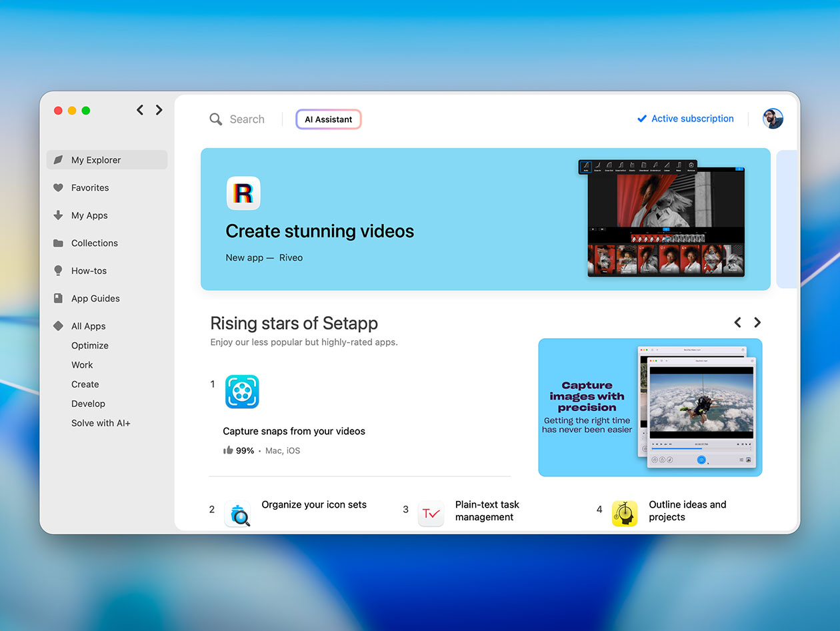
Task: Show next Rising stars page with right chevron
Action: 757,322
